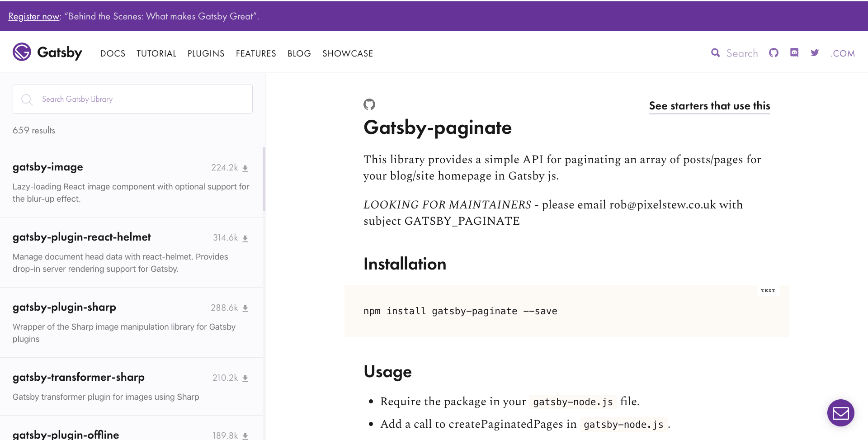Focus the Search Gatsby Library field
Viewport: 868px width, 440px height.
point(140,99)
